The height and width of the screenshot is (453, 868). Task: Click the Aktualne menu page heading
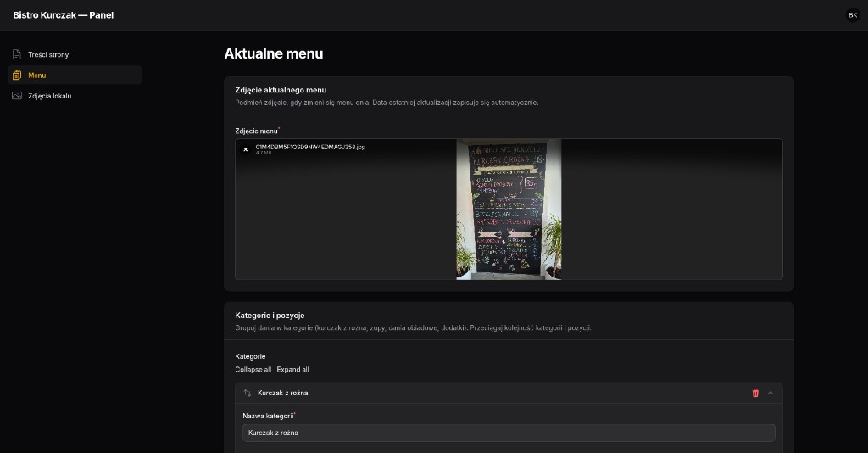[x=274, y=53]
